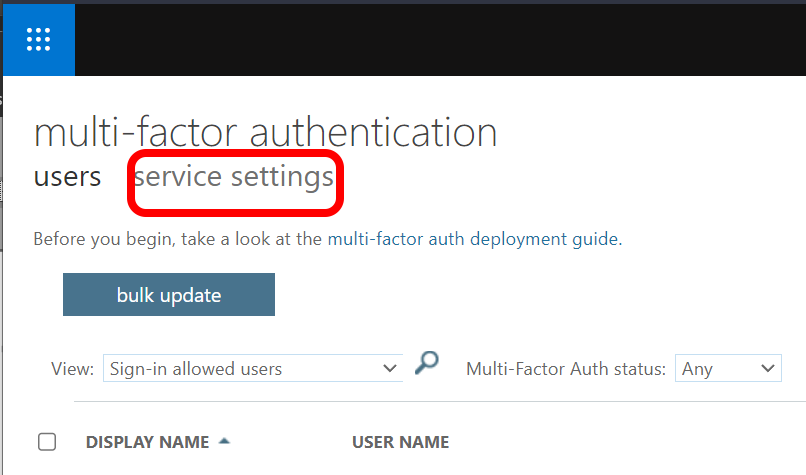
Task: Click the chevron arrow on the Any dropdown
Action: (x=768, y=369)
